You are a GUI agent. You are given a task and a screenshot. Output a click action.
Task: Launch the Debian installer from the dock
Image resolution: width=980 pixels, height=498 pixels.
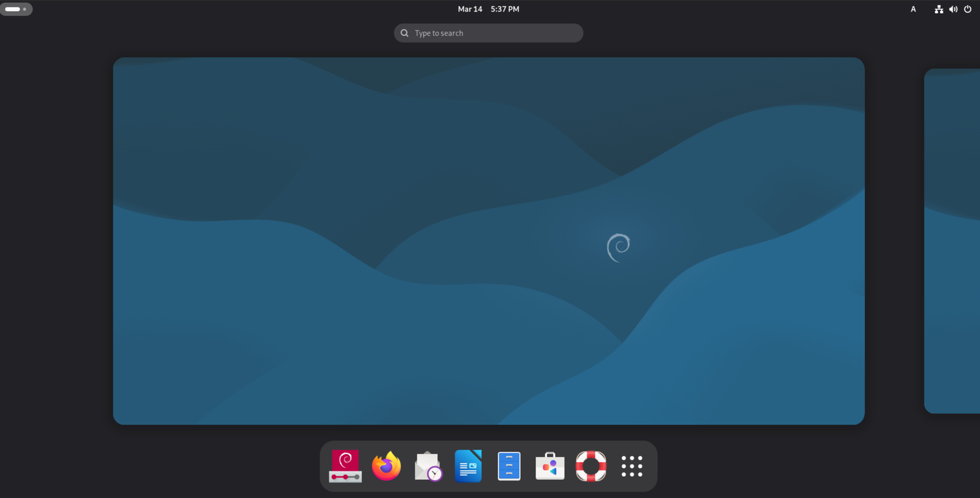(x=345, y=466)
